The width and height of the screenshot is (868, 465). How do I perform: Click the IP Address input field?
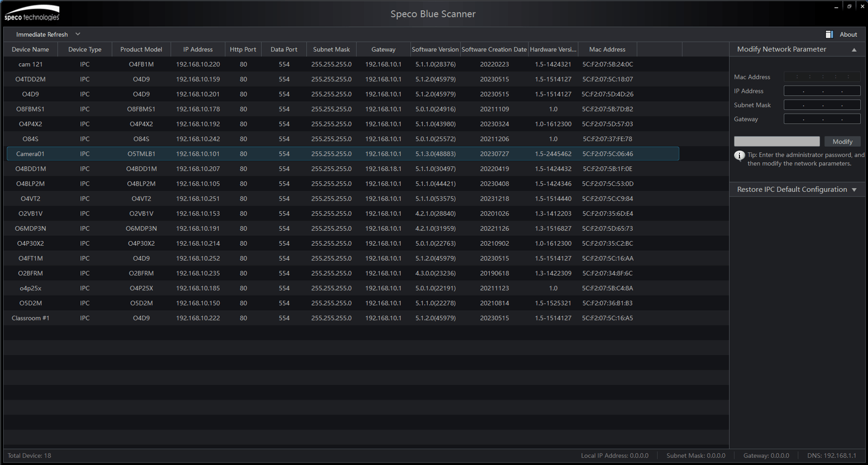click(822, 91)
